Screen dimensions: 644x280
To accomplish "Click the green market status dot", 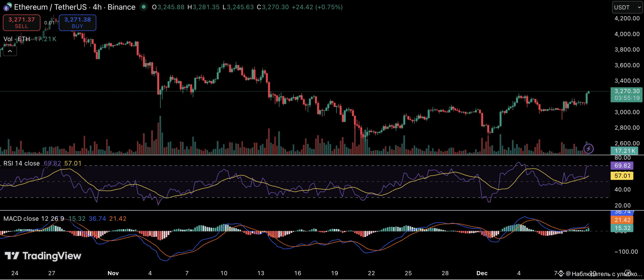I will (x=144, y=7).
